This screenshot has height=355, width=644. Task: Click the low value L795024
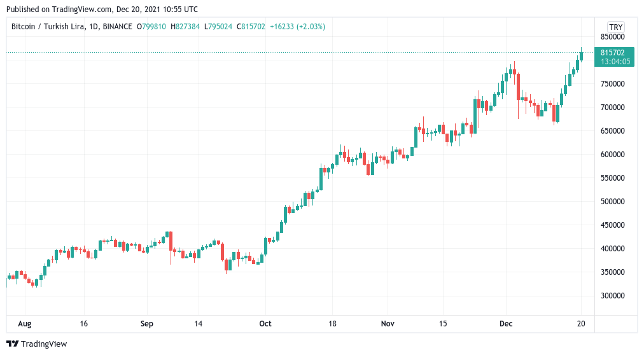pos(218,27)
